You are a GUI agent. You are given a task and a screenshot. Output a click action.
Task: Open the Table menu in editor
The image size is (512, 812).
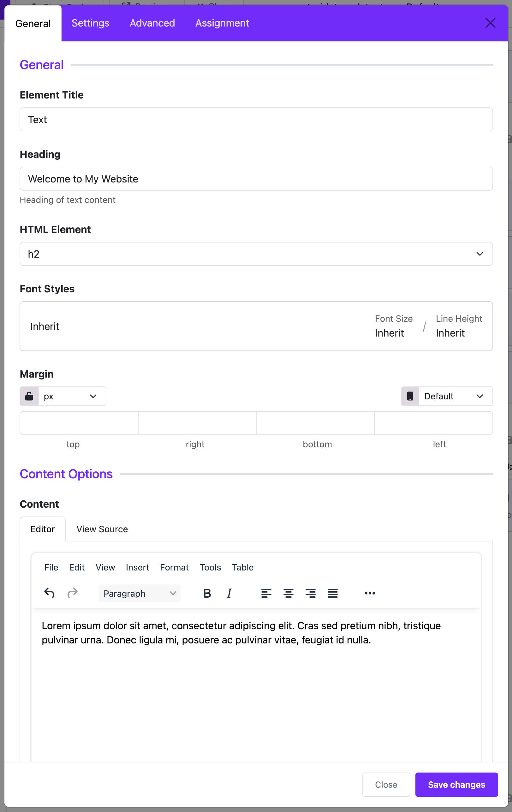click(x=243, y=568)
